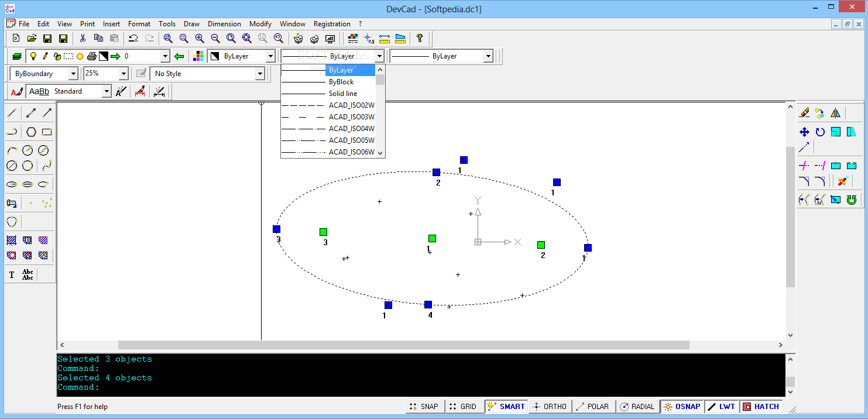Click the drawing vertical scrollbar down arrow
The height and width of the screenshot is (419, 868).
click(x=790, y=335)
